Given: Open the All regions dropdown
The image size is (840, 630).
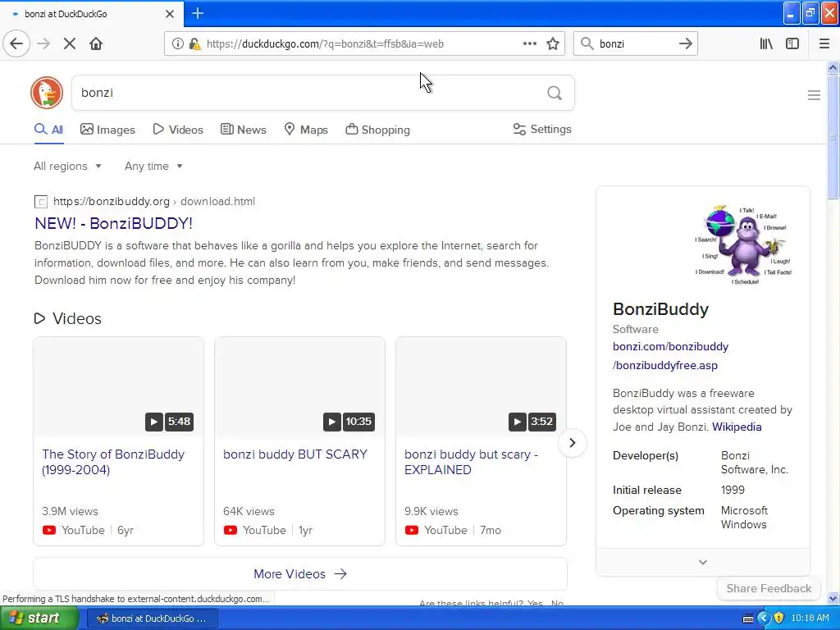Looking at the screenshot, I should tap(67, 166).
